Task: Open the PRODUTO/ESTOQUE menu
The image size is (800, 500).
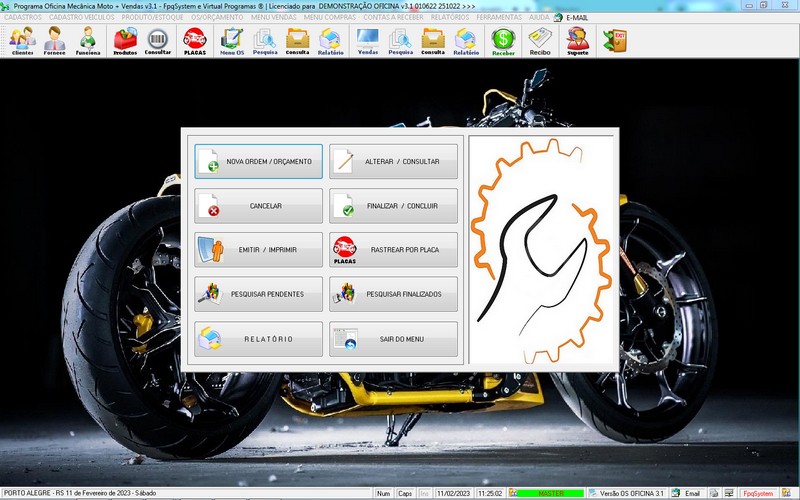Action: (152, 17)
